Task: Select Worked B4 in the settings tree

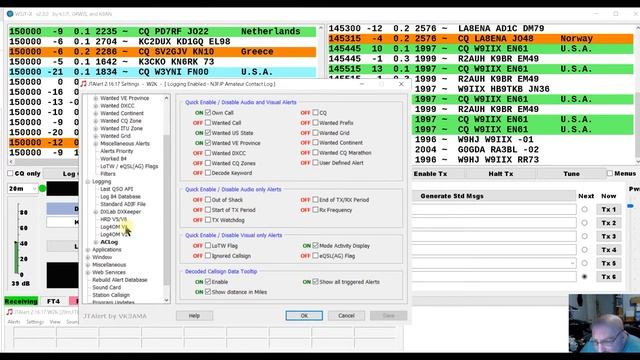Action: click(x=113, y=159)
